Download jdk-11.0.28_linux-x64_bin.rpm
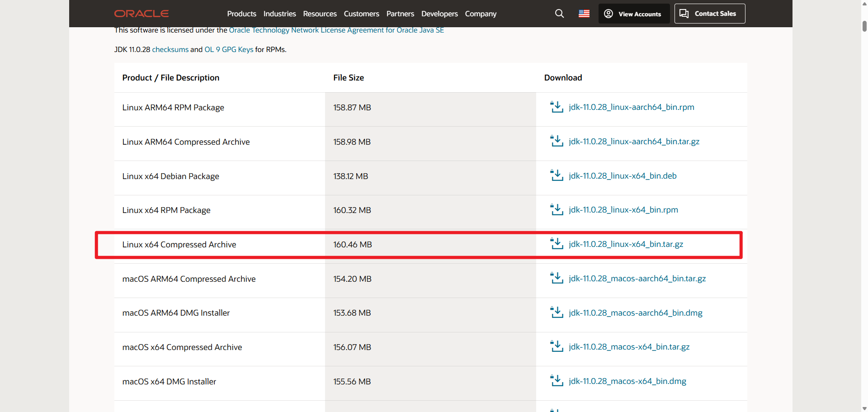This screenshot has height=412, width=868. [x=623, y=210]
